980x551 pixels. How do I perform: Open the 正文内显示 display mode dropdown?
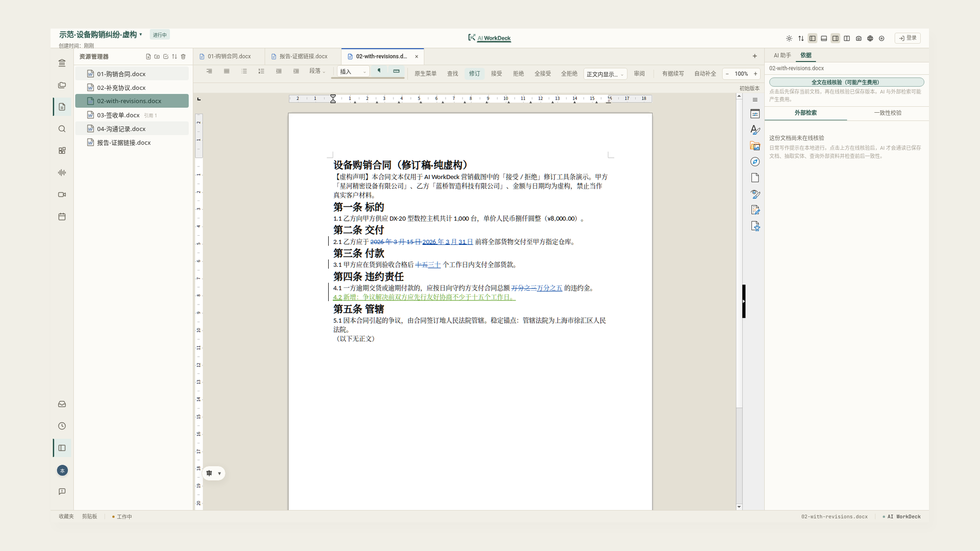[x=605, y=74]
